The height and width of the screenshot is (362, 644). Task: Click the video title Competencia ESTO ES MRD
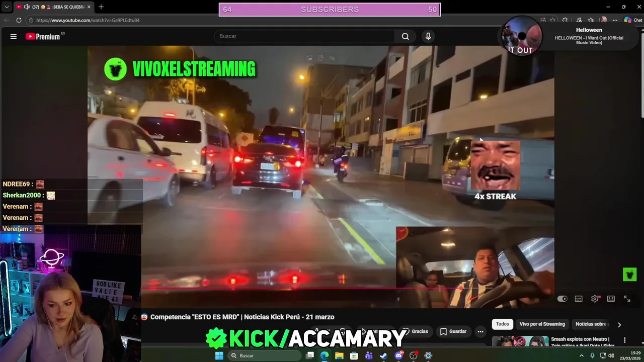pyautogui.click(x=242, y=317)
